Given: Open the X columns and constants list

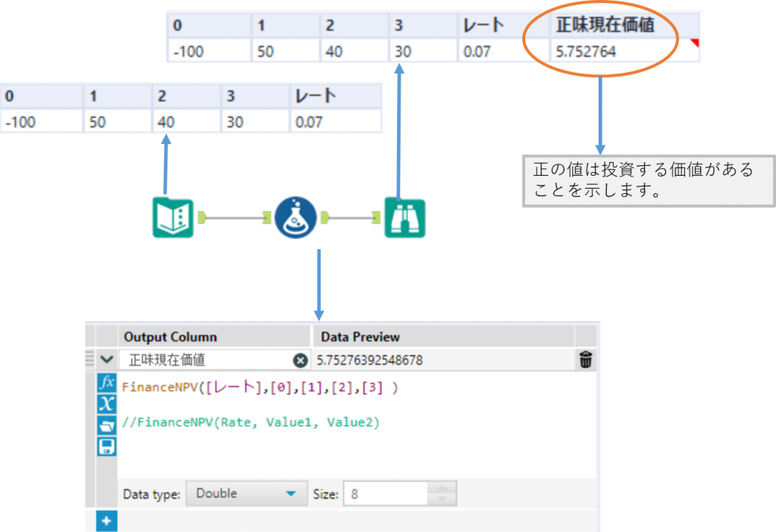Looking at the screenshot, I should 108,404.
